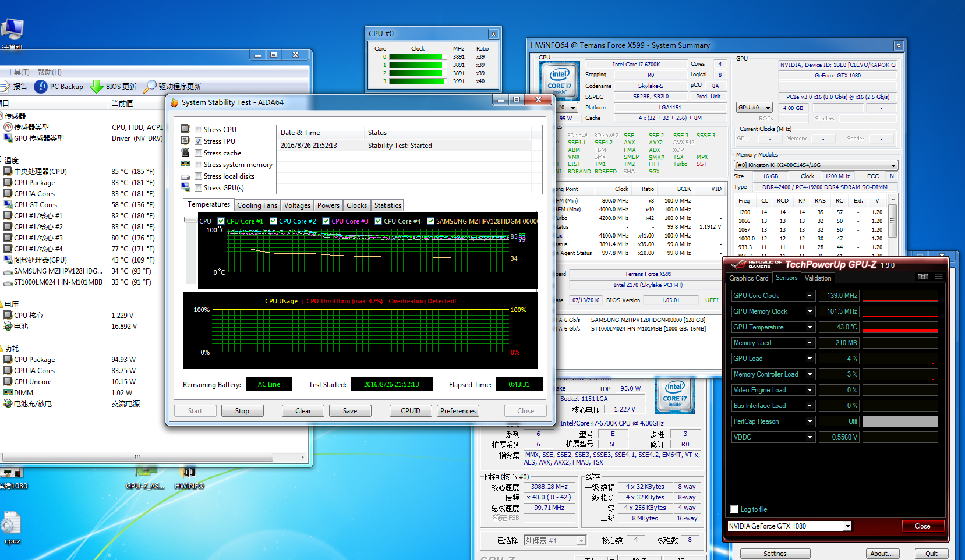The image size is (965, 560).
Task: Switch to GPU-Z Validation tab
Action: [x=818, y=278]
